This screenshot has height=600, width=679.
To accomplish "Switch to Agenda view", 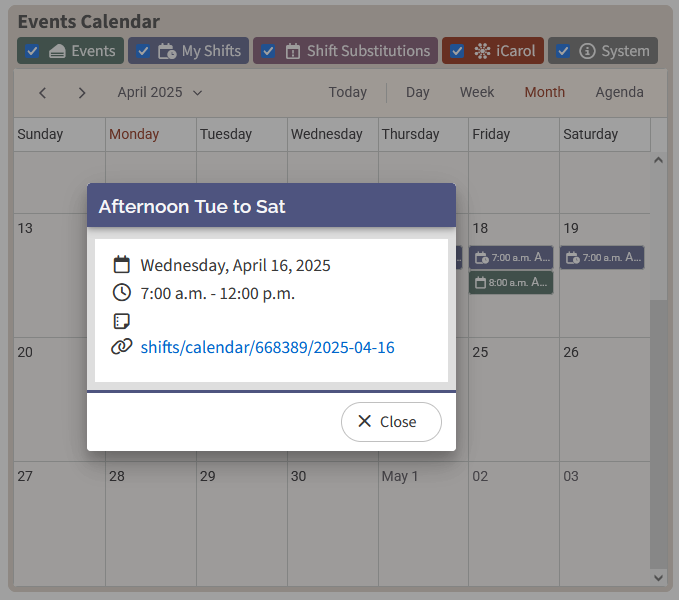I will [619, 92].
